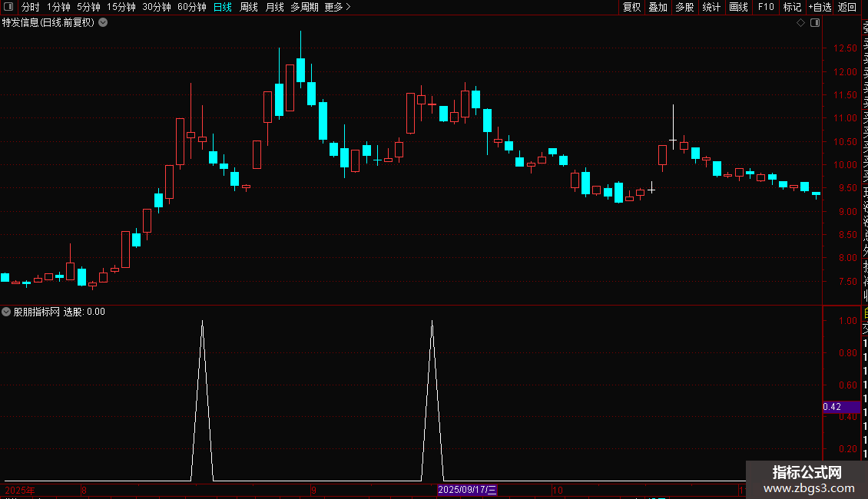Select the 15分钟 period

121,7
